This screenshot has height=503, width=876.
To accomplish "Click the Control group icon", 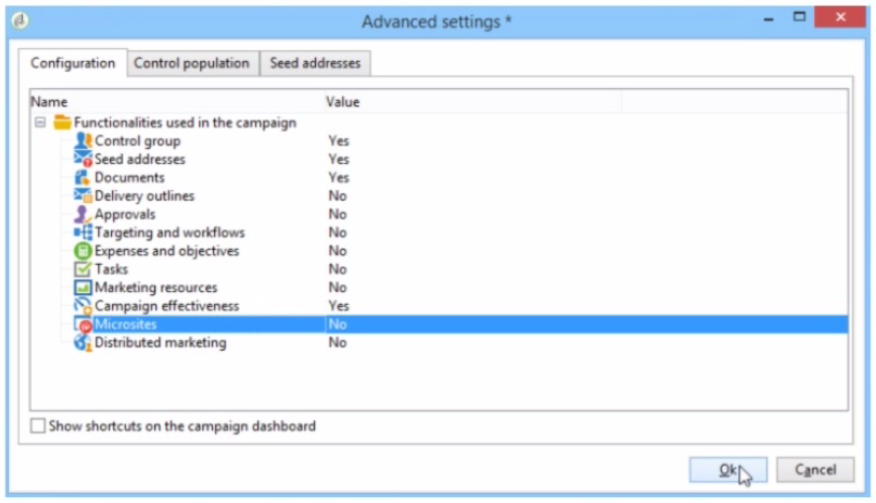I will point(83,141).
